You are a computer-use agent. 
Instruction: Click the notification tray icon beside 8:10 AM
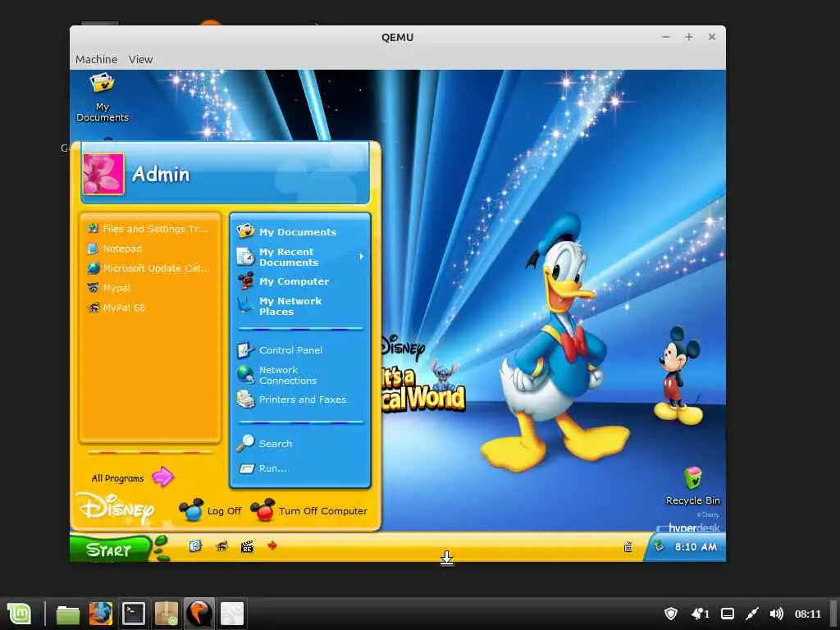[x=659, y=546]
